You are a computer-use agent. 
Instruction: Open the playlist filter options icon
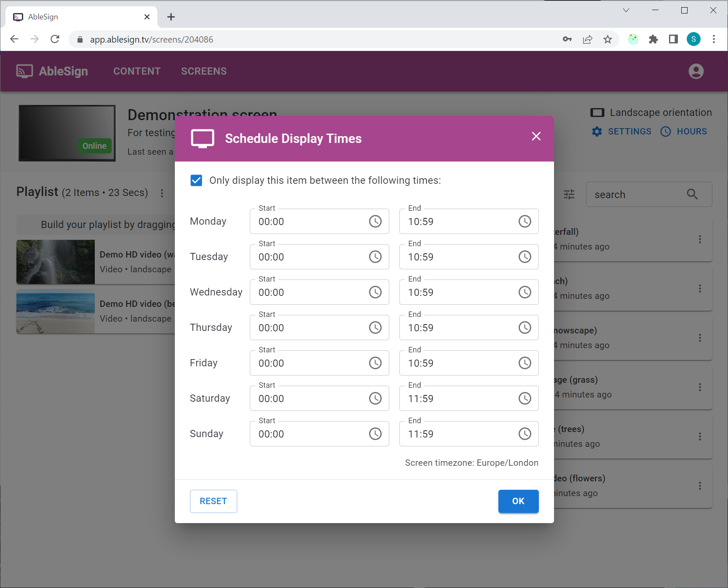click(569, 194)
